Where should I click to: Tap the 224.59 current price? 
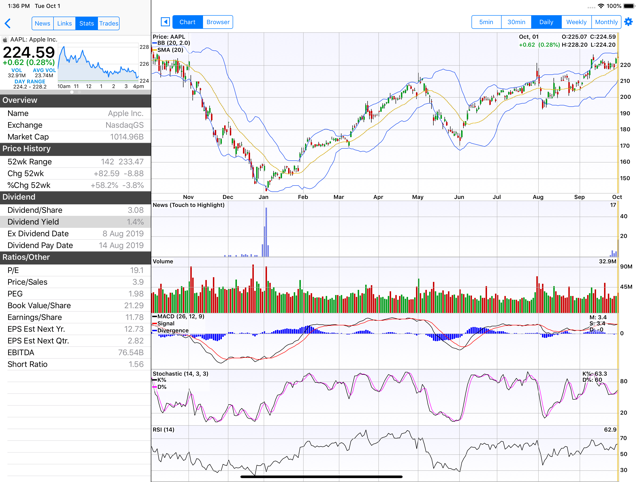point(29,52)
